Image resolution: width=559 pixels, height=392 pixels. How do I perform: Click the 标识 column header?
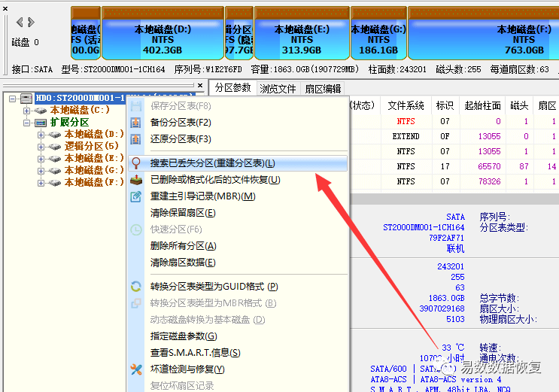[x=445, y=105]
